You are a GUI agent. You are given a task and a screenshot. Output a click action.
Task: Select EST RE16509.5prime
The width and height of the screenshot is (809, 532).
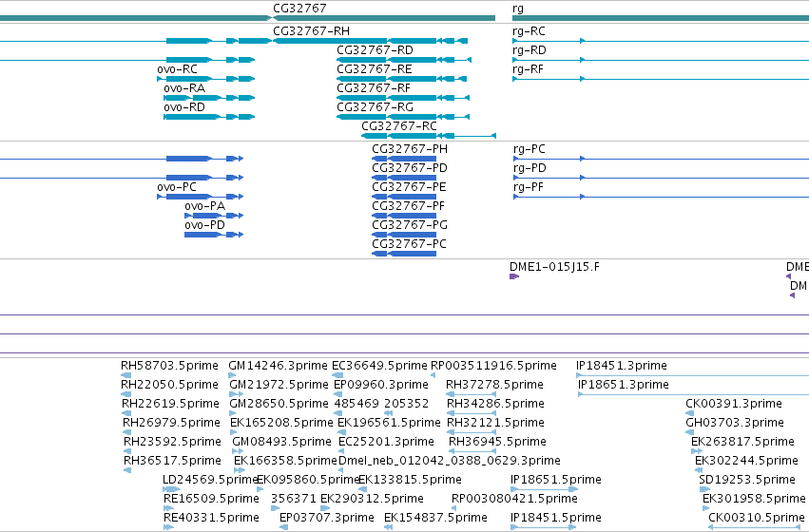click(x=211, y=499)
